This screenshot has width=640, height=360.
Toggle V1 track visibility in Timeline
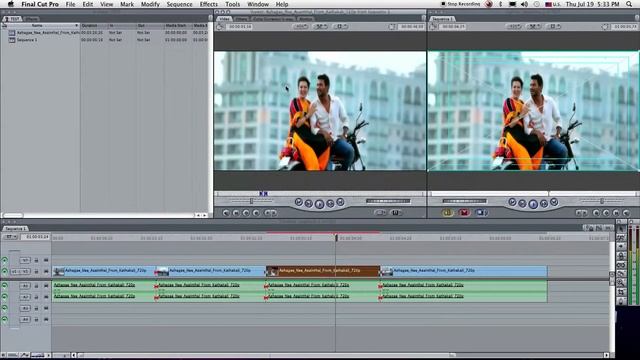tap(4, 271)
